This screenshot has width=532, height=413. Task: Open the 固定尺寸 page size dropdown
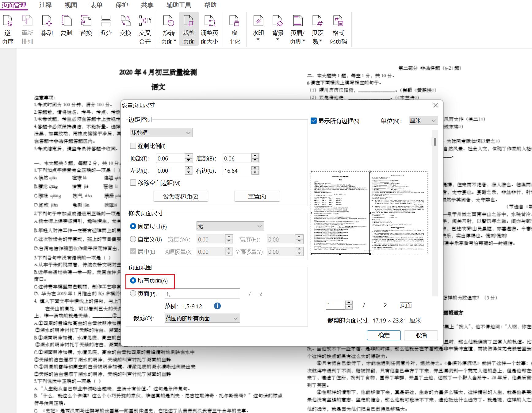click(x=230, y=226)
